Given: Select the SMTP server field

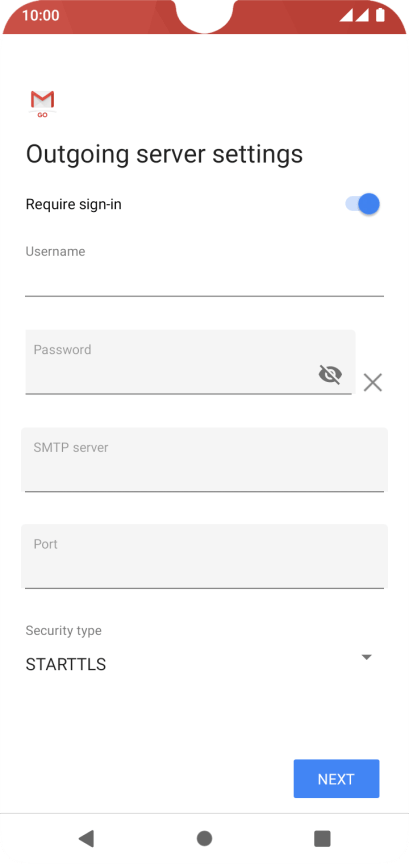Looking at the screenshot, I should (x=204, y=460).
